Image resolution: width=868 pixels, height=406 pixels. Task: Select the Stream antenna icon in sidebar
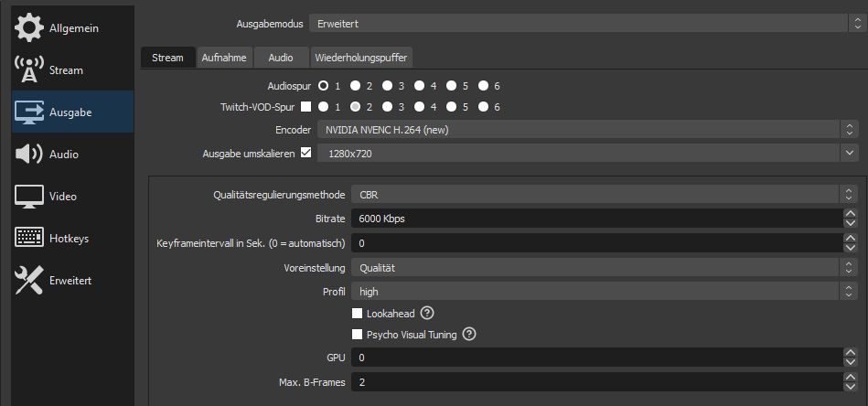click(x=29, y=70)
